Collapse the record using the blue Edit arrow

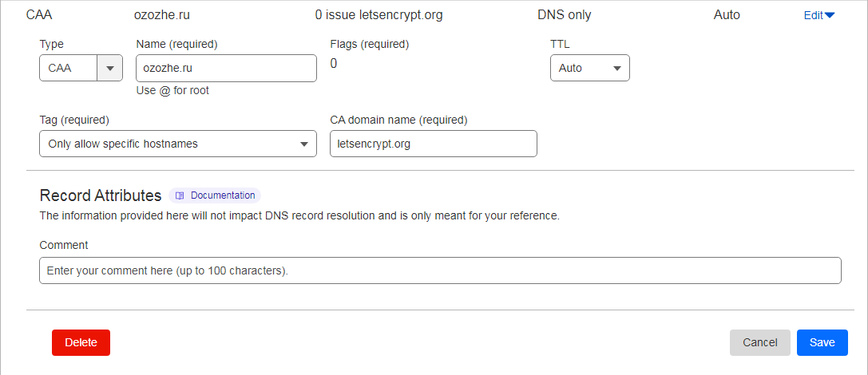(x=830, y=15)
